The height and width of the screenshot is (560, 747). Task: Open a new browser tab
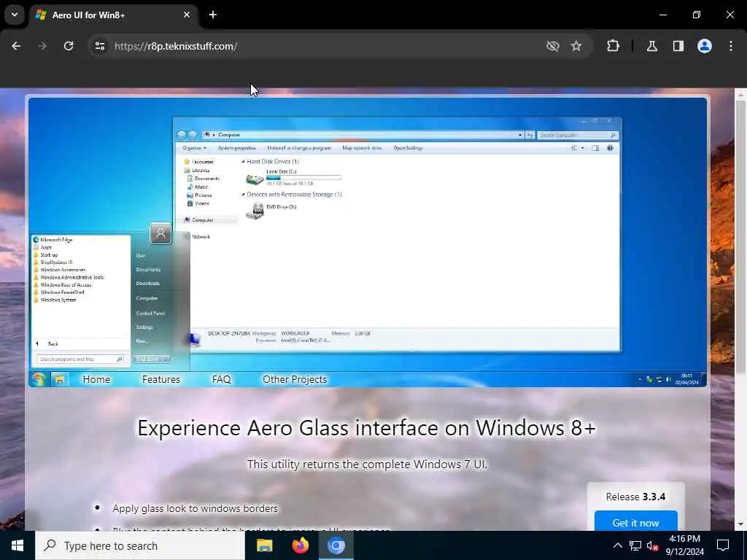213,15
